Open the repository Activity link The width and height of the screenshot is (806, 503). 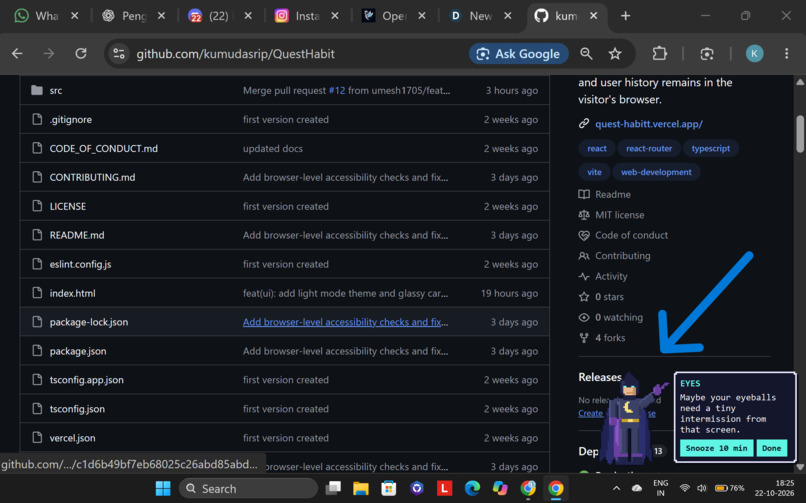pos(603,276)
